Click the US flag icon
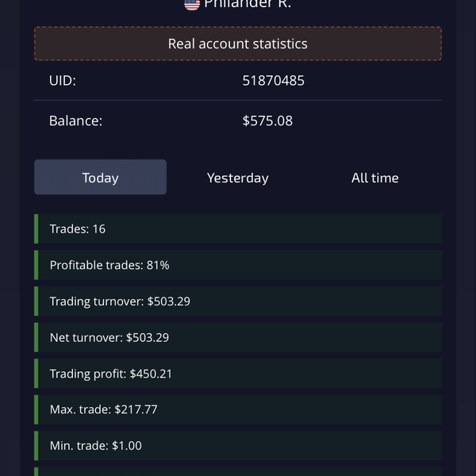The width and height of the screenshot is (476, 476). click(191, 3)
